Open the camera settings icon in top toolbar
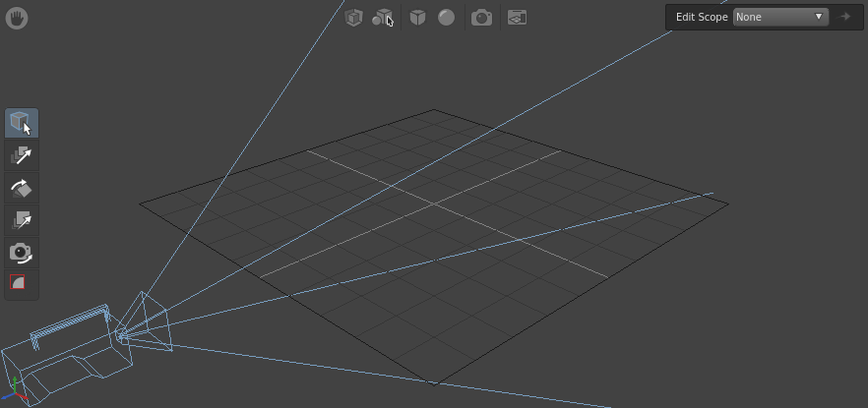Image resolution: width=868 pixels, height=408 pixels. (x=481, y=18)
